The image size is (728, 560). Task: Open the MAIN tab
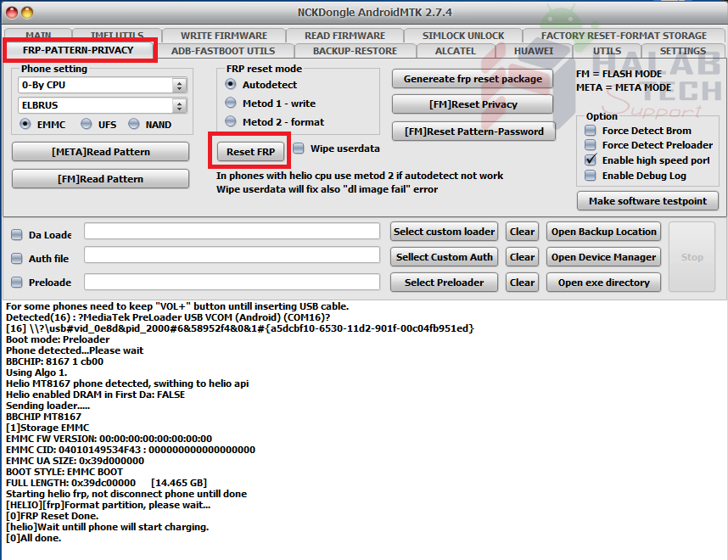(x=38, y=35)
